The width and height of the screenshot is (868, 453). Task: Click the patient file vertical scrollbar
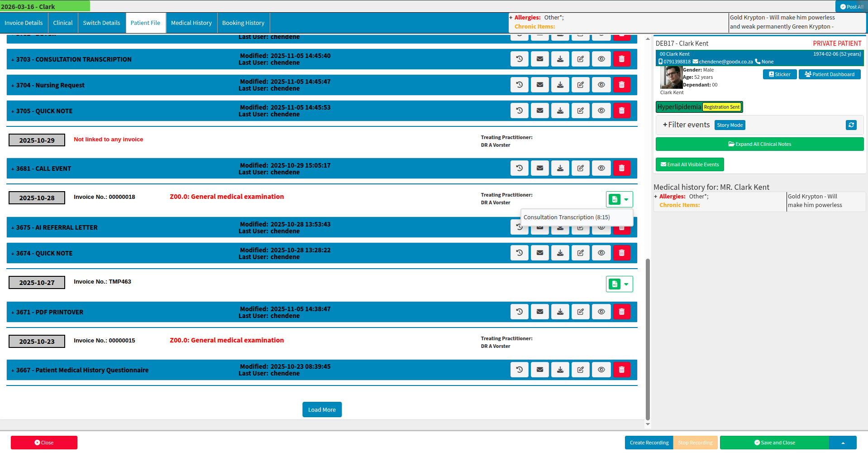[x=648, y=340]
